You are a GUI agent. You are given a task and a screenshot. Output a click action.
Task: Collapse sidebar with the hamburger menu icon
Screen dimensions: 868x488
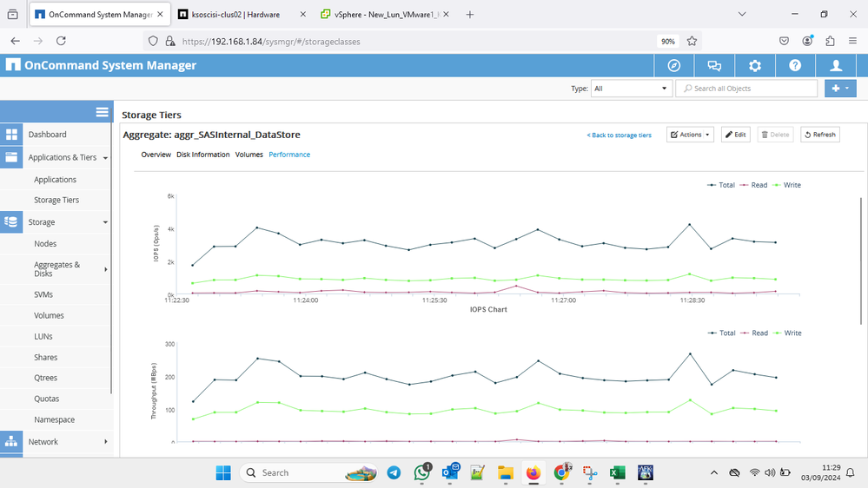[102, 112]
